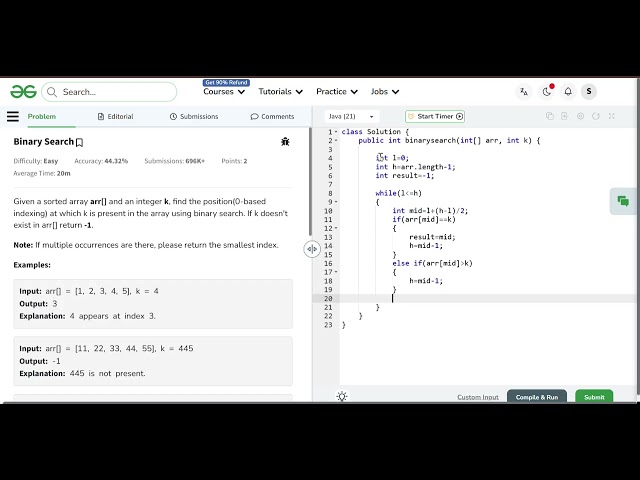The image size is (640, 480).
Task: Place cursor on 'result=mid;' line
Action: point(432,237)
